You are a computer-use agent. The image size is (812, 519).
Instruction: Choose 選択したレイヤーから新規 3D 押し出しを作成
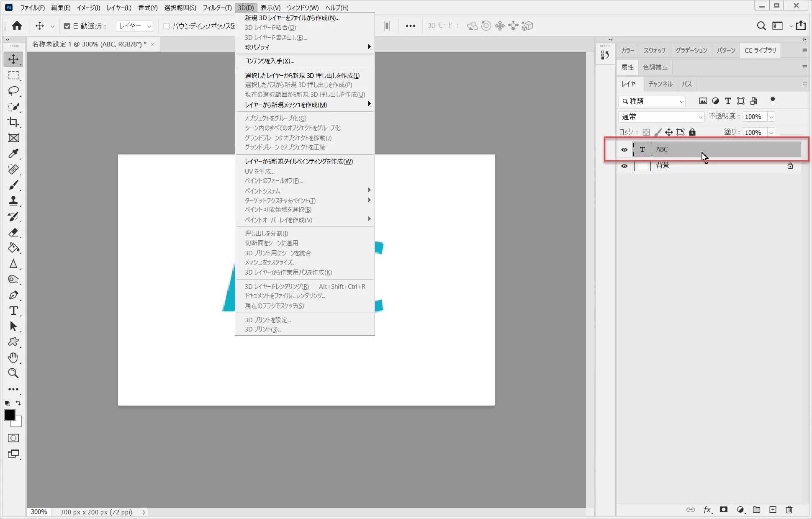click(302, 75)
